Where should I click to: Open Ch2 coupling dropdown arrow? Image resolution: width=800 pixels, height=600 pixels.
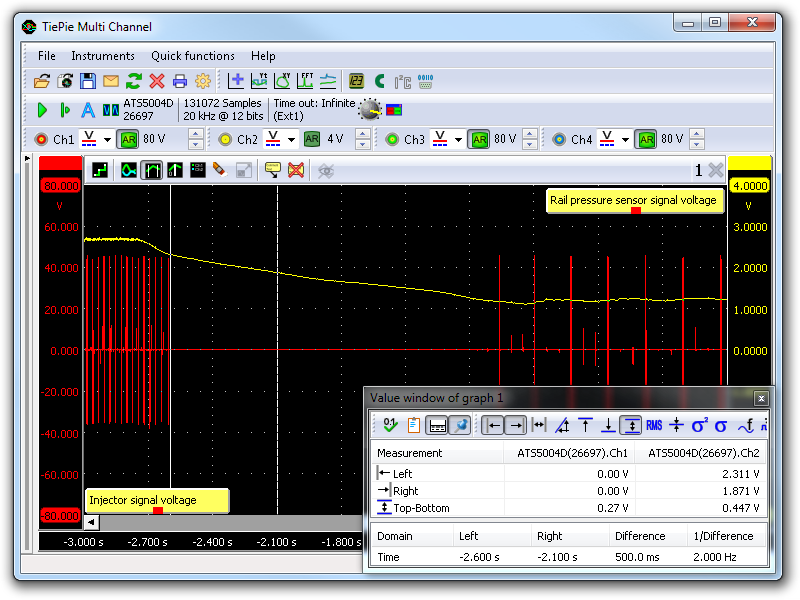tap(291, 140)
